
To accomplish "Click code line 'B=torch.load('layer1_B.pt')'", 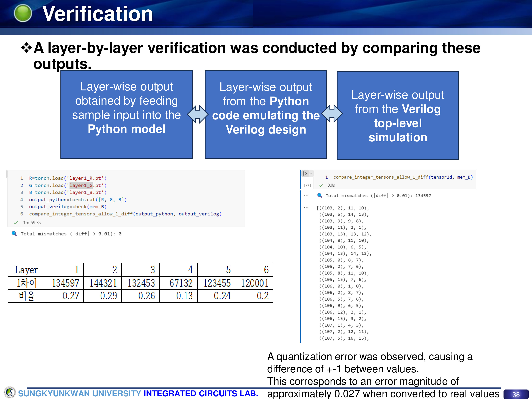I will (68, 192).
